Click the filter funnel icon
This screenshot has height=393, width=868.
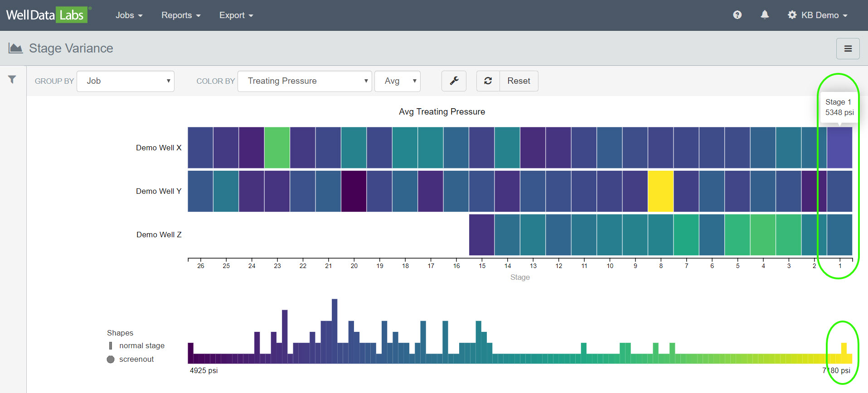pos(12,80)
